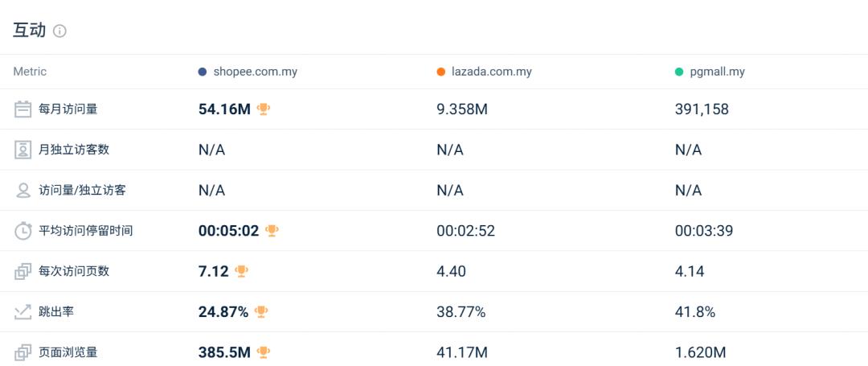Click lazada's N/A in 访问量/独立访客 row

pos(450,191)
